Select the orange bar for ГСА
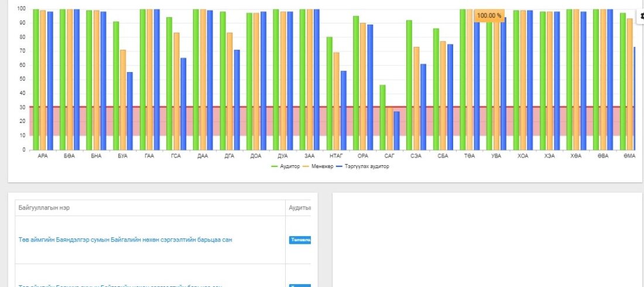Screen dimensions: 644x287 coord(176,91)
